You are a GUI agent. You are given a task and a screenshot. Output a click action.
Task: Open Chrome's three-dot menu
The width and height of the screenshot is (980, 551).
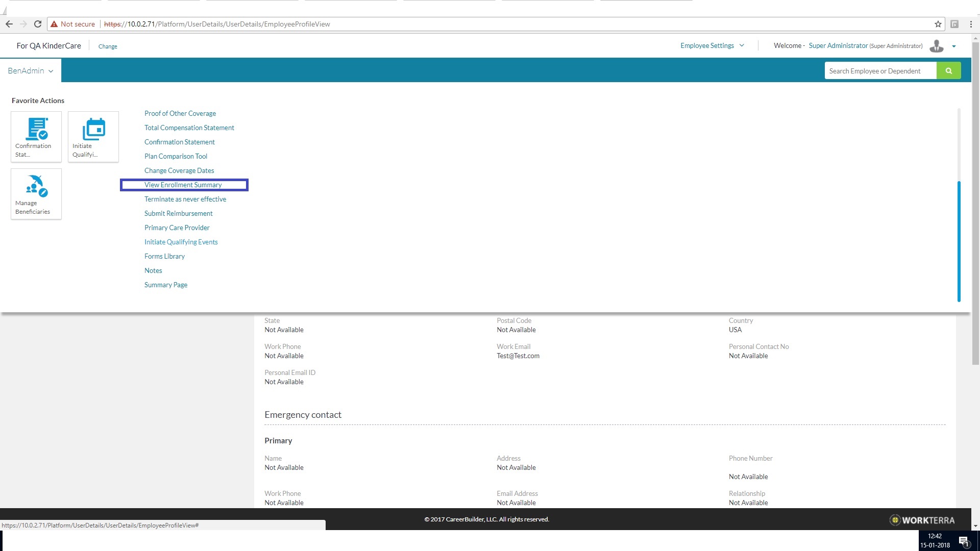(971, 24)
